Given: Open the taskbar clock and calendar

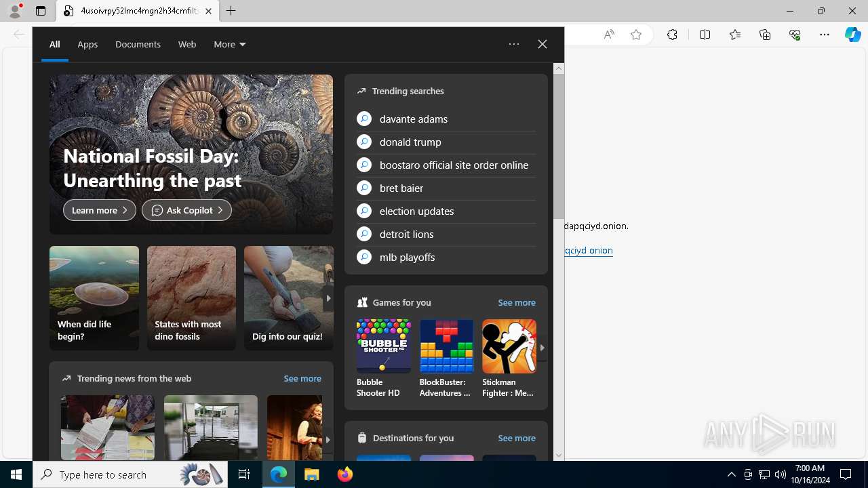Looking at the screenshot, I should tap(810, 474).
